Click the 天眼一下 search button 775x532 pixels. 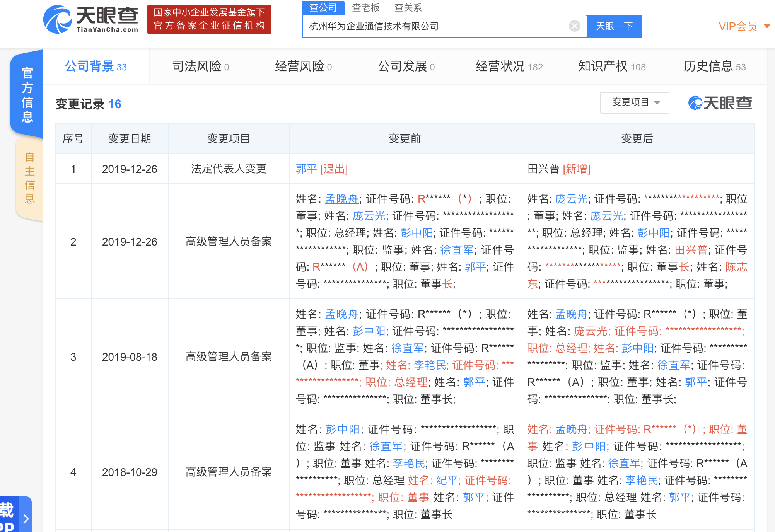615,26
